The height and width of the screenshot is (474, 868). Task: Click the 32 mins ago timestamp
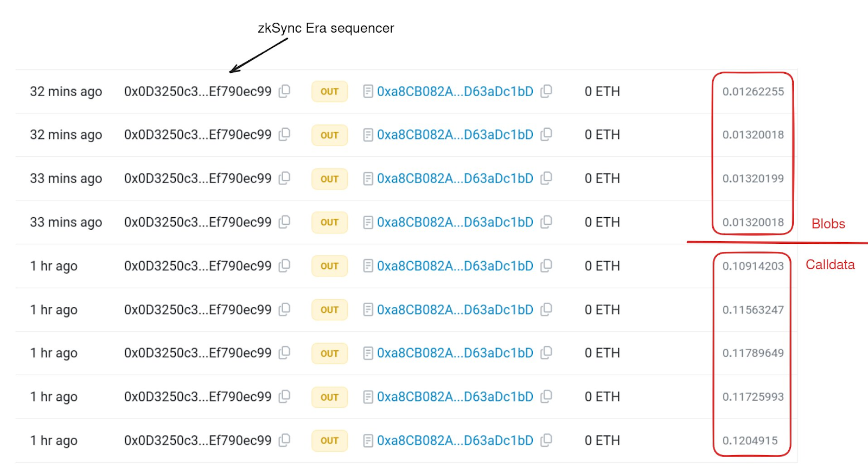coord(66,91)
